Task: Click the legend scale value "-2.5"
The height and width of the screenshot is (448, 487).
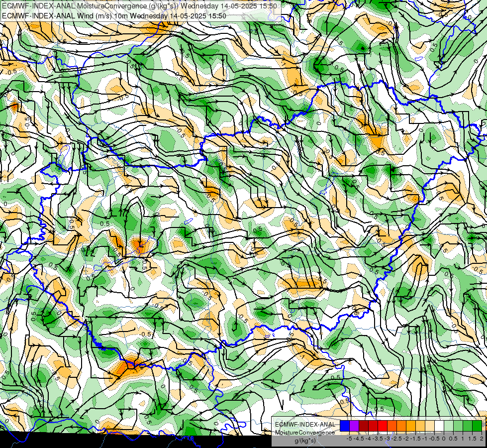Action: [396, 439]
